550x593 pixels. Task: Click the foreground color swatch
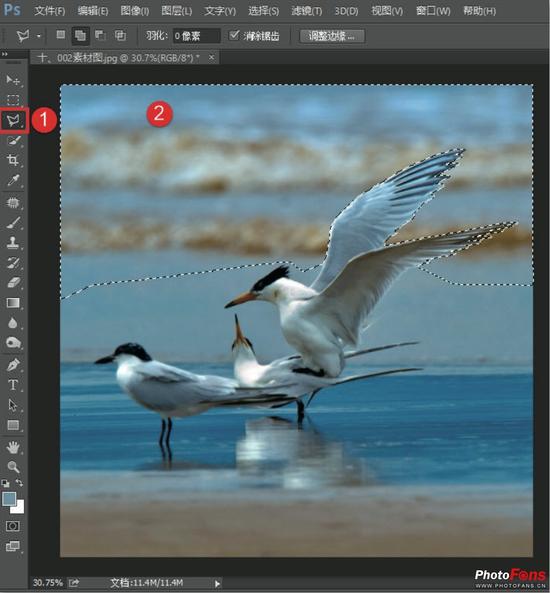[8, 498]
